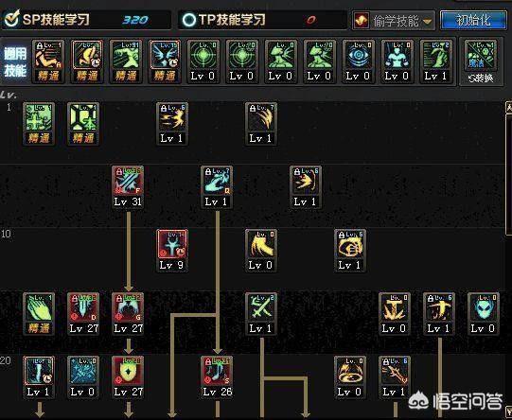
Task: Click the music note skill at Lv 26
Action: click(217, 377)
